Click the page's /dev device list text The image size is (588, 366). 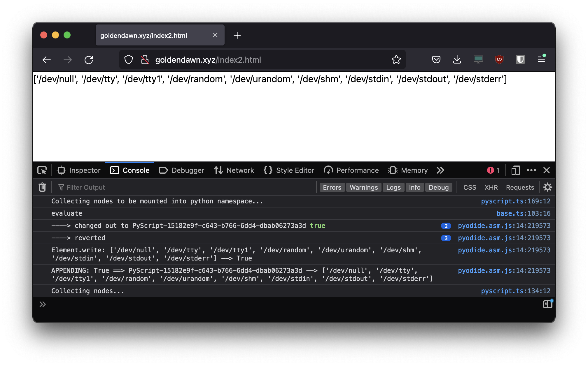coord(270,79)
